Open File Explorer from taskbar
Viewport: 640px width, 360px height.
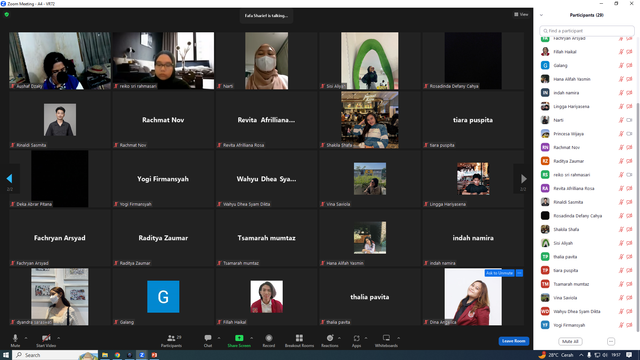tap(105, 355)
